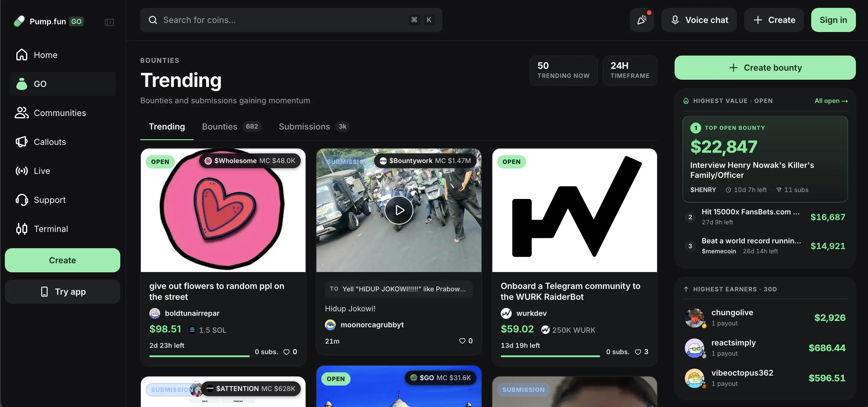Click the 1.5 SOL Solana icon
Viewport: 868px width, 407px height.
pyautogui.click(x=192, y=330)
